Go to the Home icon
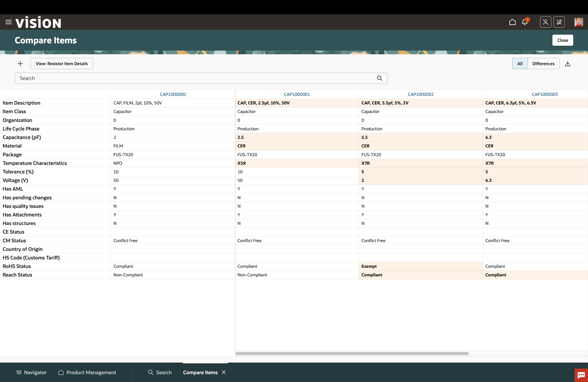Image resolution: width=588 pixels, height=382 pixels. 513,22
